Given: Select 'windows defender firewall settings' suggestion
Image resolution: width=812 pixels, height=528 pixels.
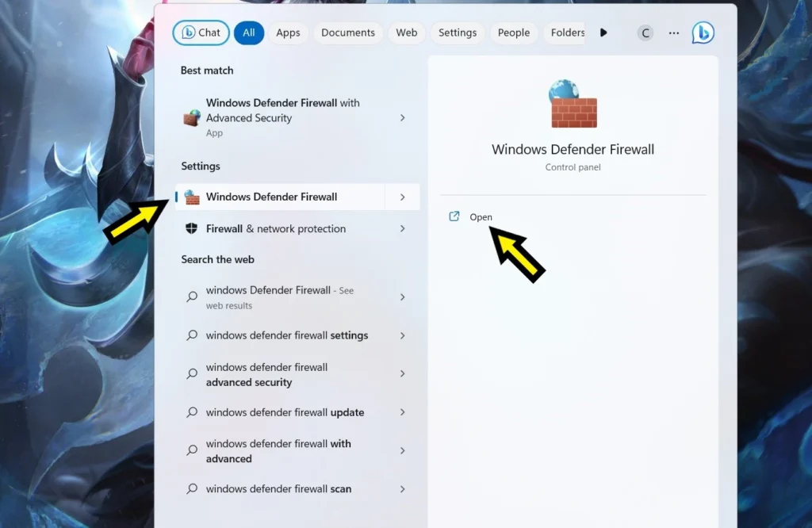Looking at the screenshot, I should [x=297, y=335].
